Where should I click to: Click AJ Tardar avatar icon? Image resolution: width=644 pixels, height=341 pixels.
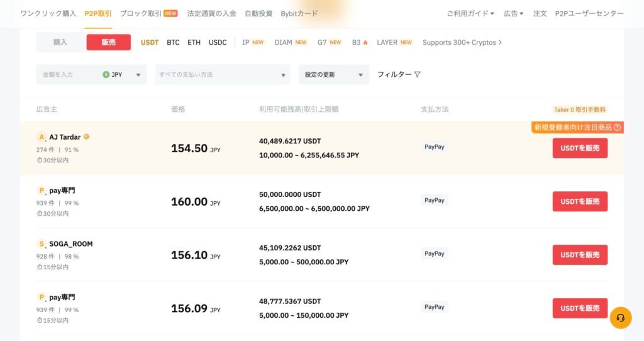[41, 137]
